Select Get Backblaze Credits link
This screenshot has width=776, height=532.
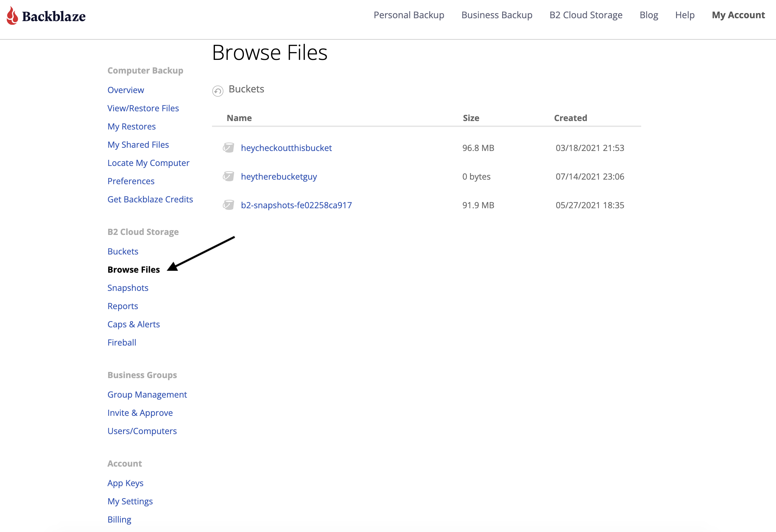(x=150, y=199)
